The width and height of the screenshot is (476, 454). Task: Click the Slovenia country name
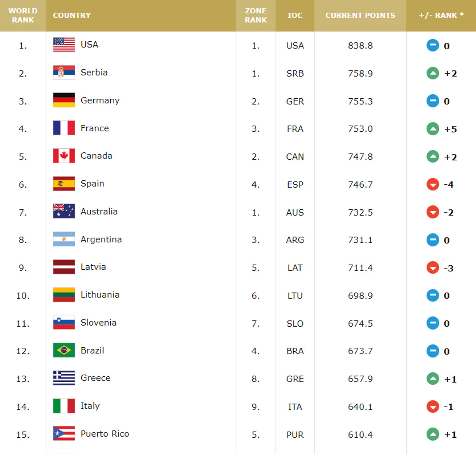(98, 323)
